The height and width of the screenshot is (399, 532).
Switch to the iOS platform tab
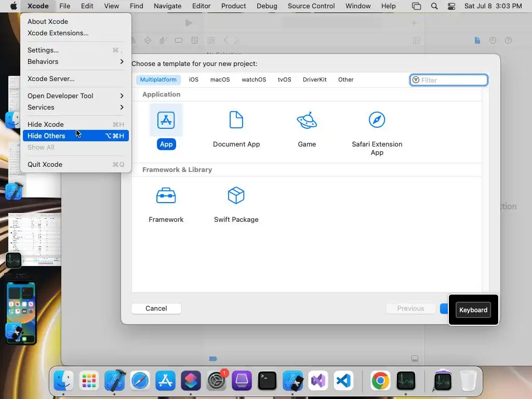pyautogui.click(x=193, y=79)
